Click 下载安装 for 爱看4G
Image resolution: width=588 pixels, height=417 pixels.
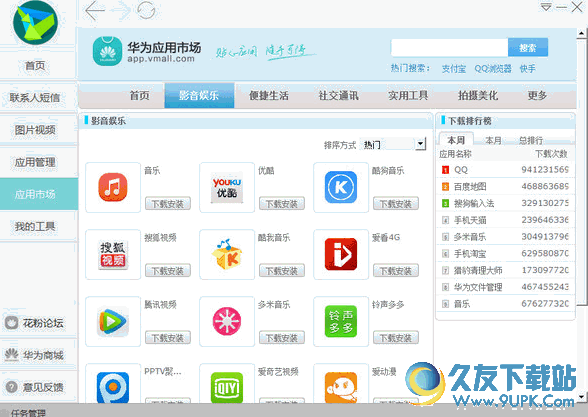click(x=396, y=271)
